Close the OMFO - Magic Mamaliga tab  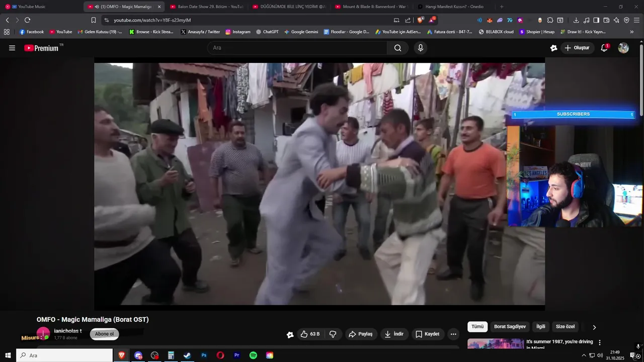pyautogui.click(x=159, y=7)
